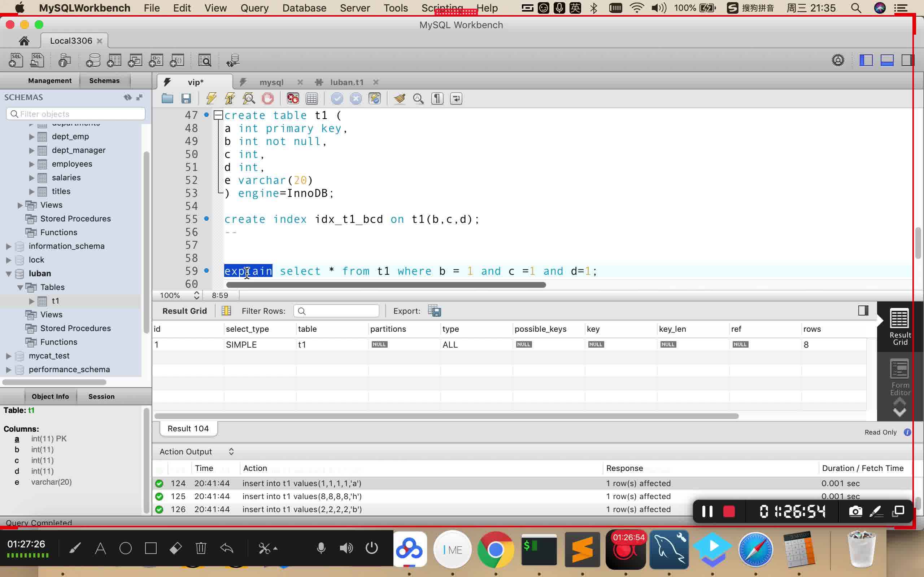The width and height of the screenshot is (924, 577).
Task: Click the Result Grid view icon
Action: [899, 326]
